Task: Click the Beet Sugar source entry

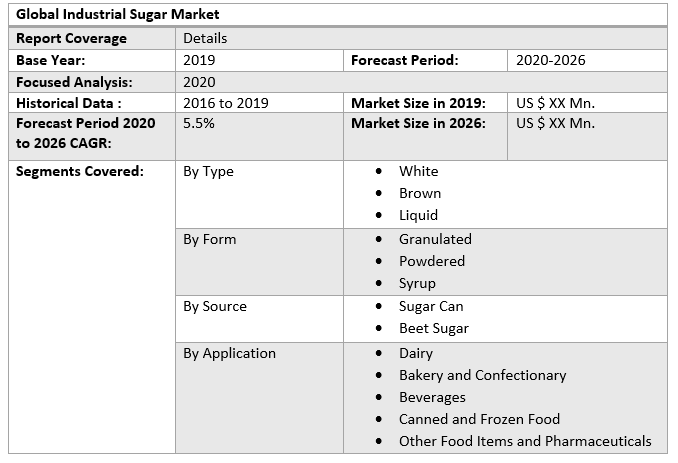Action: (x=434, y=328)
